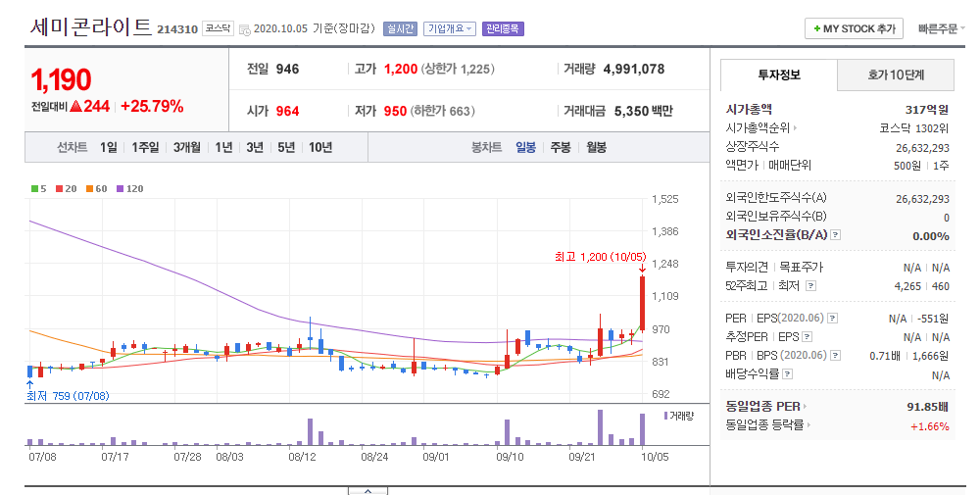
Task: Click the current price 1,190
Action: 61,80
